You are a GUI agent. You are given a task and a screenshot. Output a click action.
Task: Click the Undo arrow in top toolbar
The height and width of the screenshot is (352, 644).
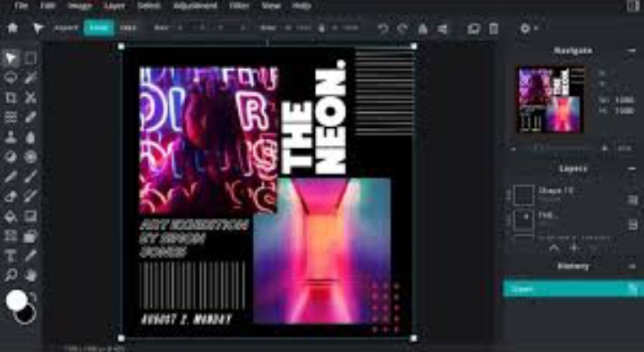(383, 29)
